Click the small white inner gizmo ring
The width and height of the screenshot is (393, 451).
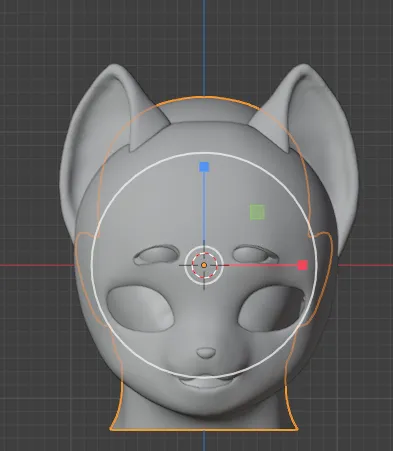coord(204,265)
